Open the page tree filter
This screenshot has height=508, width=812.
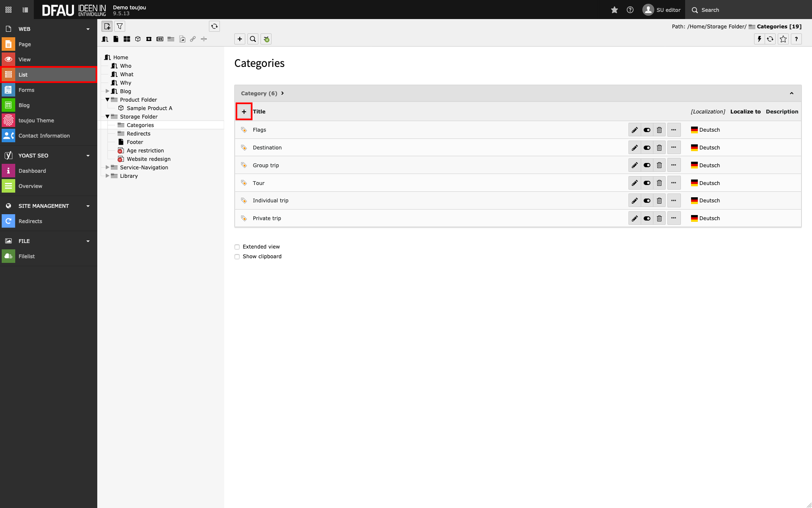pyautogui.click(x=120, y=26)
